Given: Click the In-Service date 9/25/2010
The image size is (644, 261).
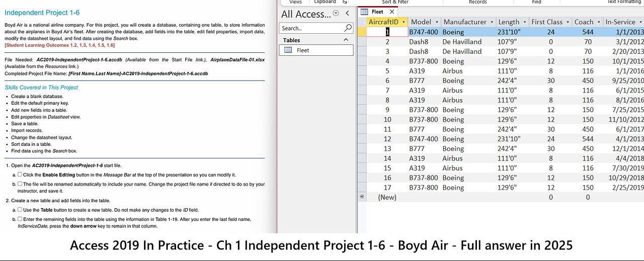Looking at the screenshot, I should (624, 80).
